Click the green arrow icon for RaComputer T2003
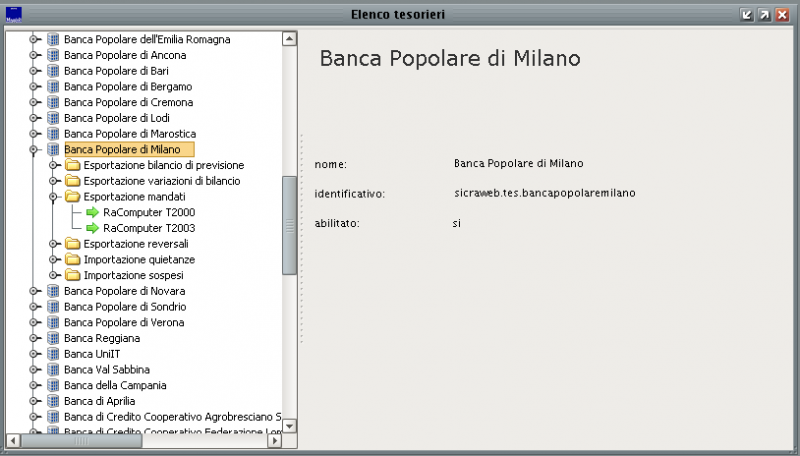This screenshot has height=456, width=800. point(92,228)
